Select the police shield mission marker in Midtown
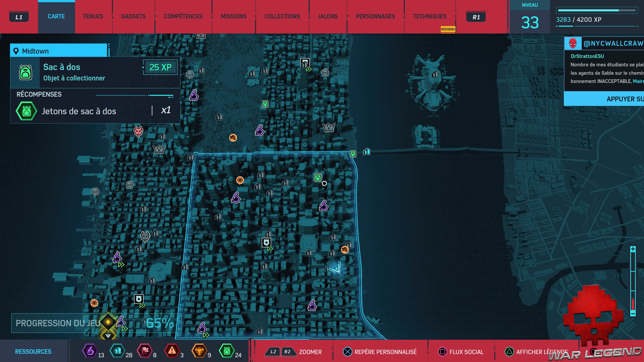644x362 pixels. point(266,242)
